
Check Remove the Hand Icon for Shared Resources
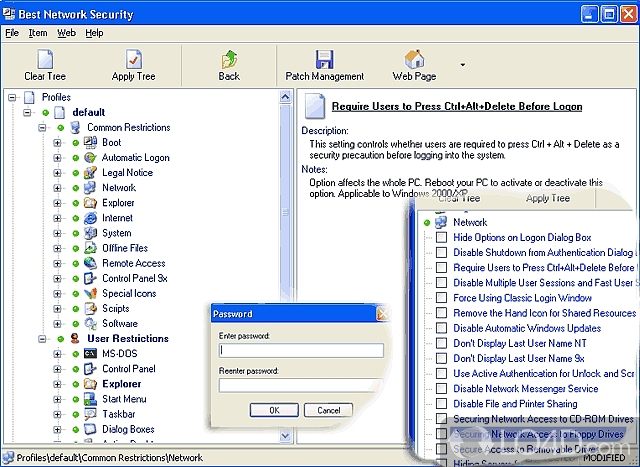pos(441,313)
